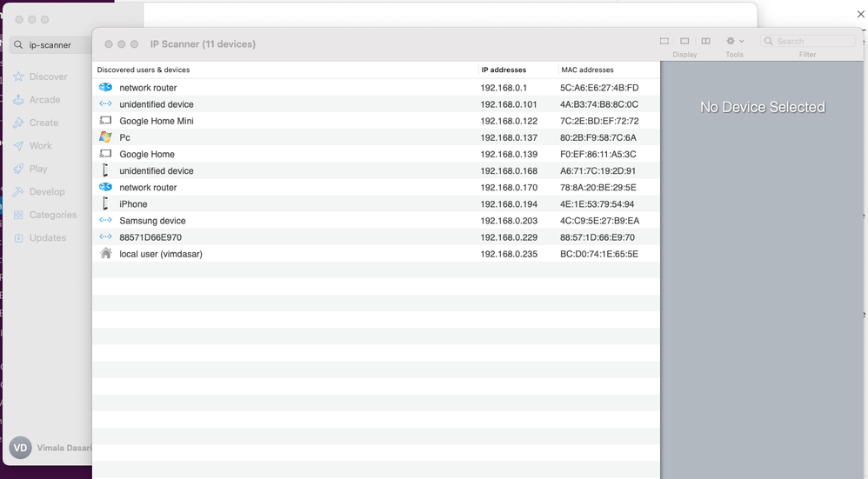Go to Categories in the sidebar
Viewport: 868px width, 479px height.
click(53, 215)
